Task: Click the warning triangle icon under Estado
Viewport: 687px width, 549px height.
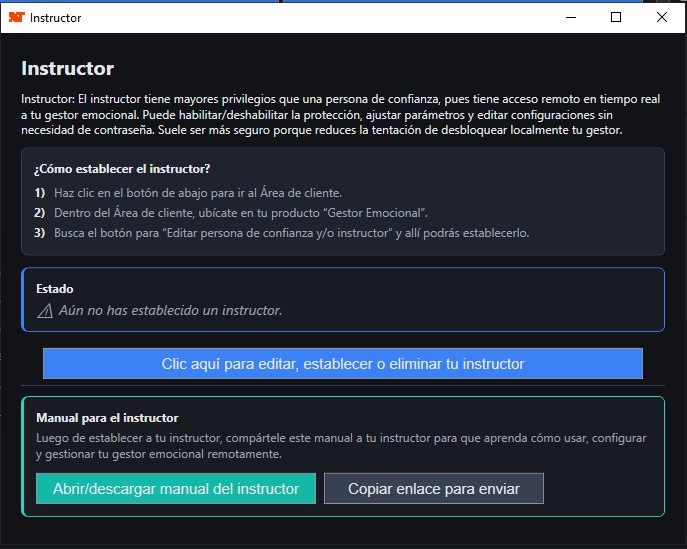Action: tap(44, 311)
